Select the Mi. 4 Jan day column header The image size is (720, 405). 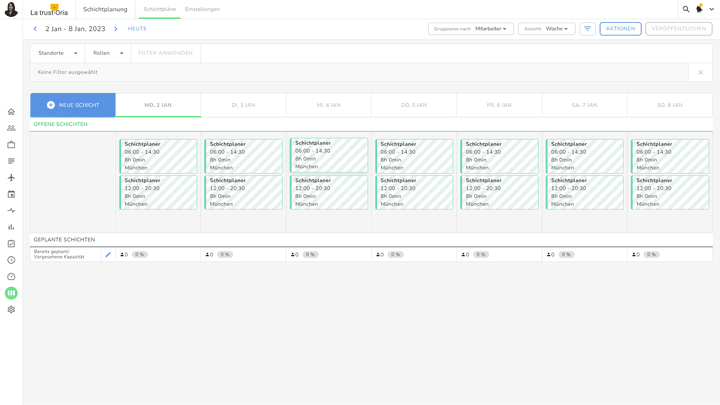pos(328,105)
